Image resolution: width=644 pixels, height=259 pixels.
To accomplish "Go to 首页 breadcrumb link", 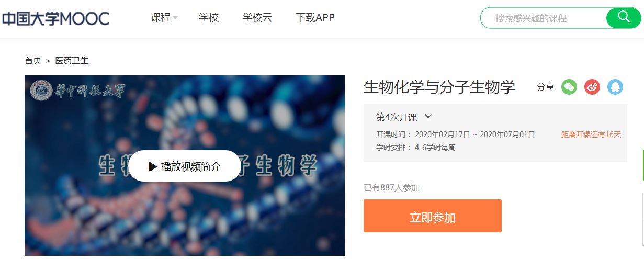I will pos(33,61).
